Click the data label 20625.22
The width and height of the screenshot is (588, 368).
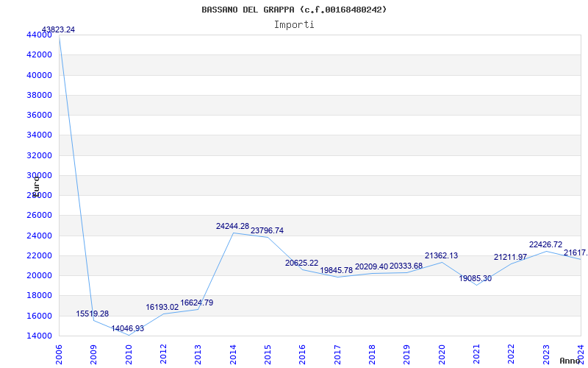(x=301, y=263)
